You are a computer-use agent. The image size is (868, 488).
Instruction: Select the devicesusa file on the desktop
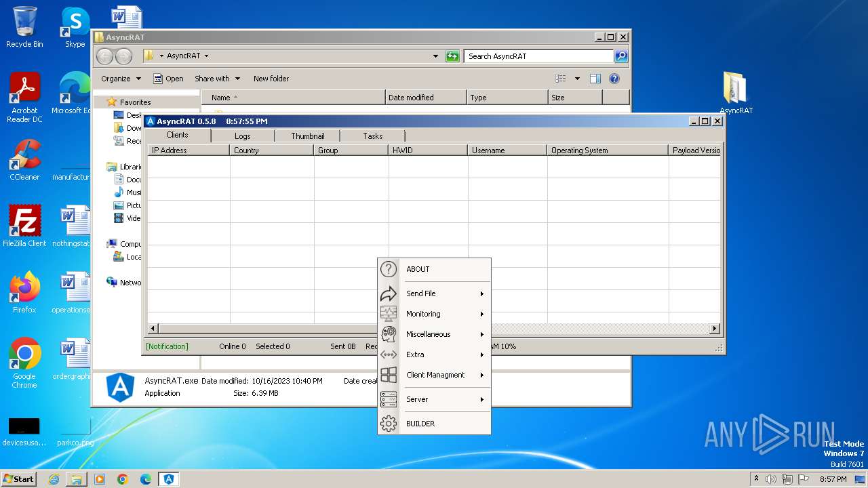tap(24, 432)
